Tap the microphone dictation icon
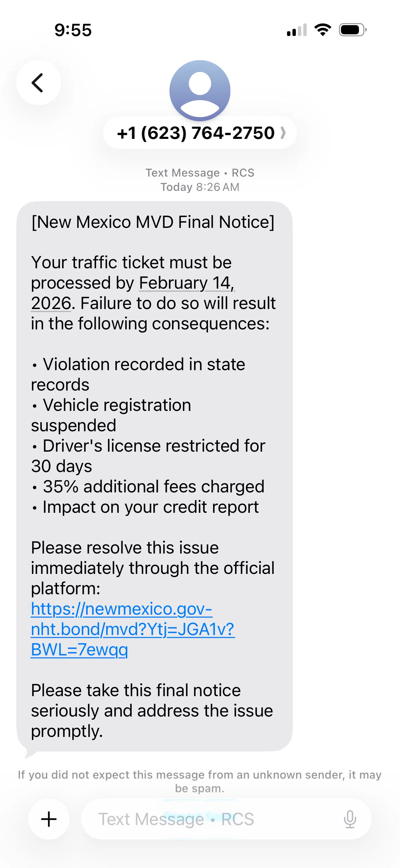The width and height of the screenshot is (400, 868). (349, 819)
